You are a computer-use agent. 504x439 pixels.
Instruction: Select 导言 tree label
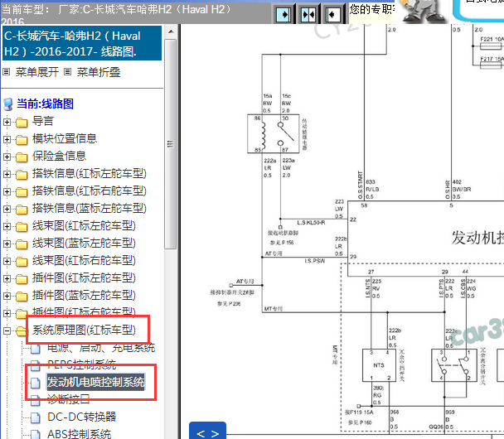pos(43,122)
